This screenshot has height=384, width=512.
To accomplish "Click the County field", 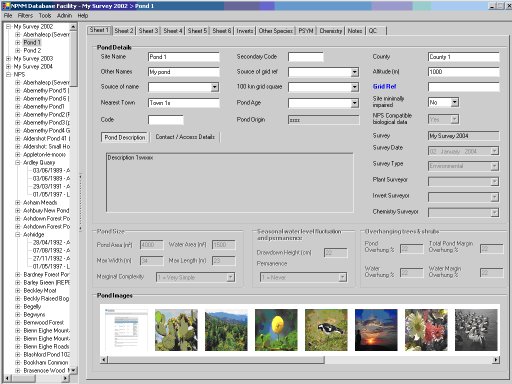I will pos(464,57).
